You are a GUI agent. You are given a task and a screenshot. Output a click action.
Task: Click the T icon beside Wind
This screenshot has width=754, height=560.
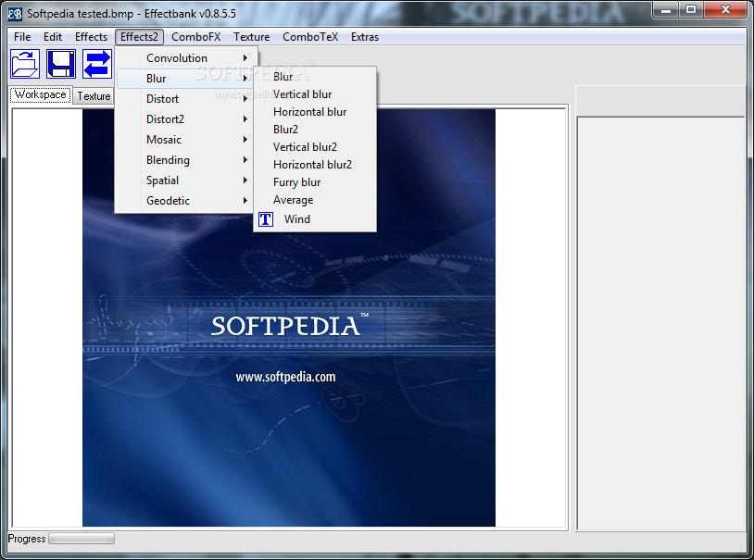[x=266, y=219]
